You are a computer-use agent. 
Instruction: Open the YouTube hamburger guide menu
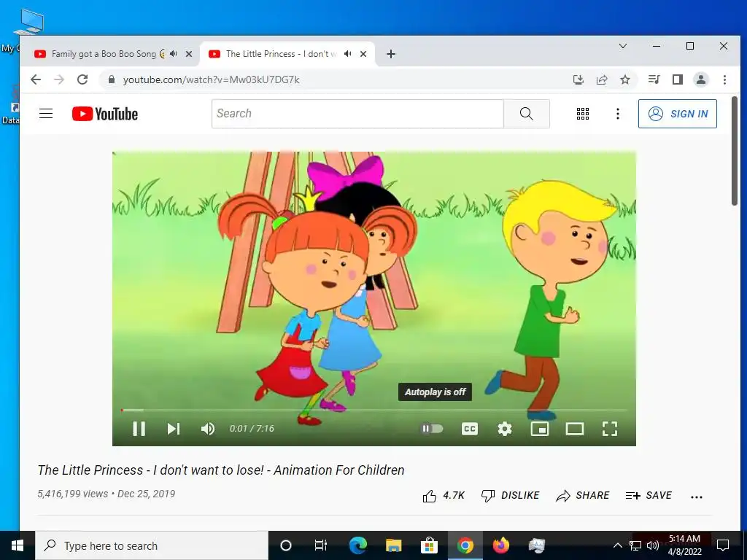click(x=46, y=113)
